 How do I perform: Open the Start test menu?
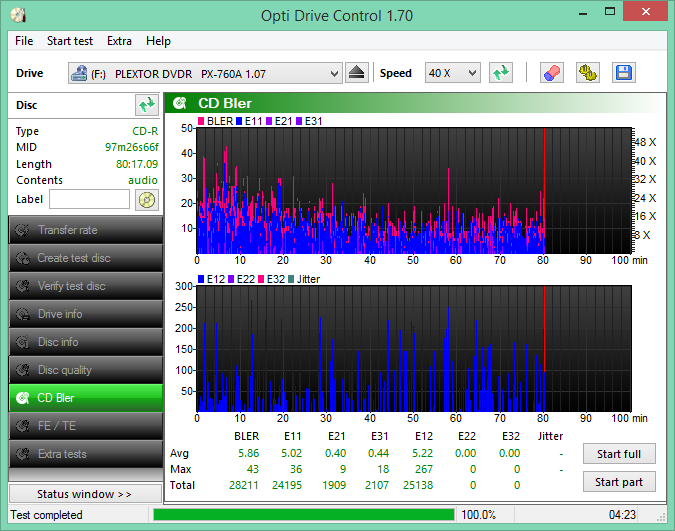point(70,41)
